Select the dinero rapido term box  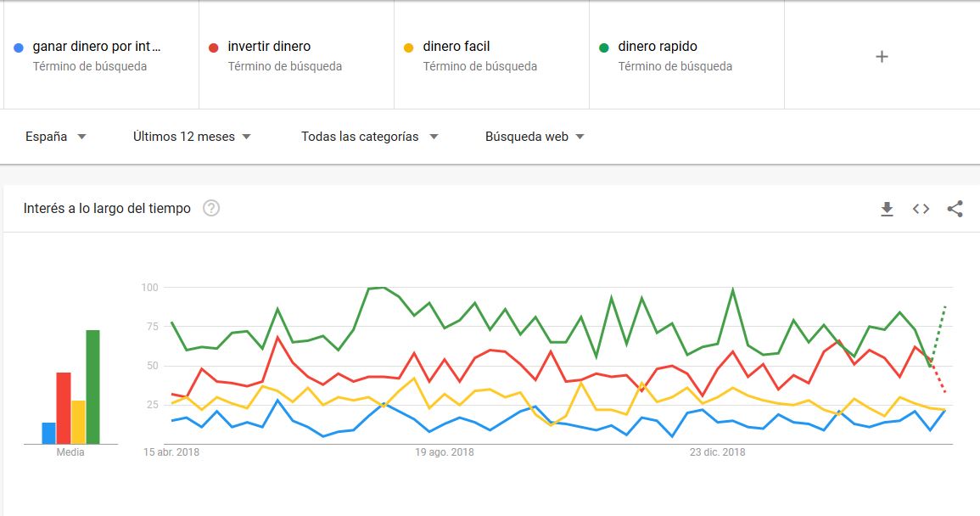pos(686,55)
